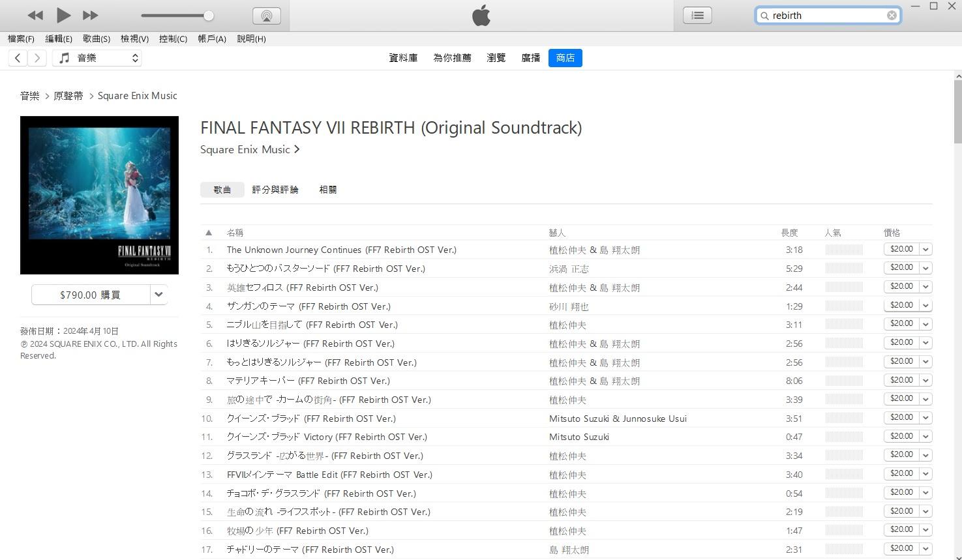Go back with the left arrow

(18, 58)
